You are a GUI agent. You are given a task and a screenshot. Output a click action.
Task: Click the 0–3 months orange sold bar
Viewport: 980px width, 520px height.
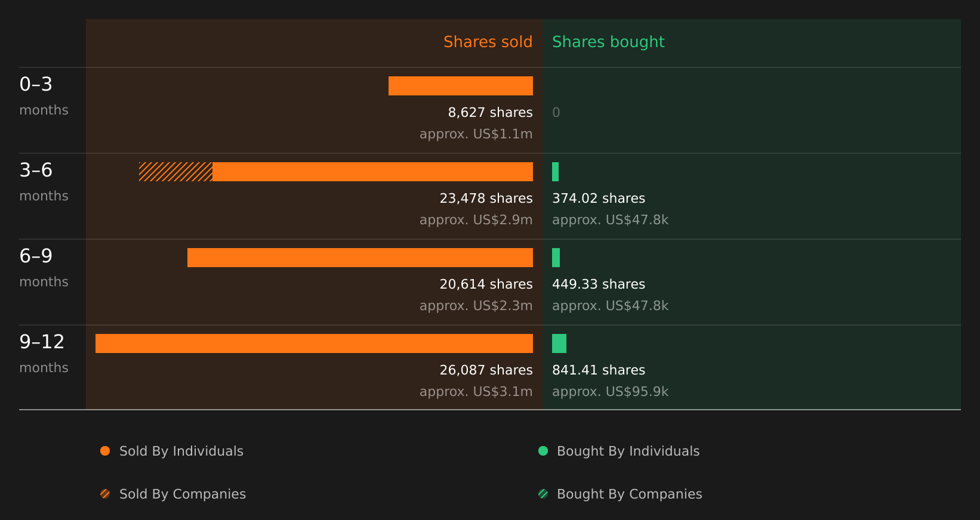[461, 86]
